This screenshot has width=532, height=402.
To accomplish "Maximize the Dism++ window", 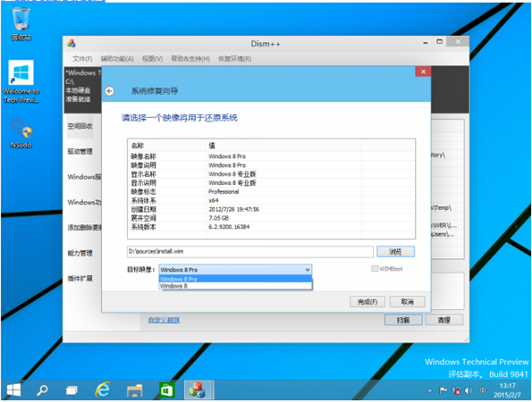I will [439, 42].
